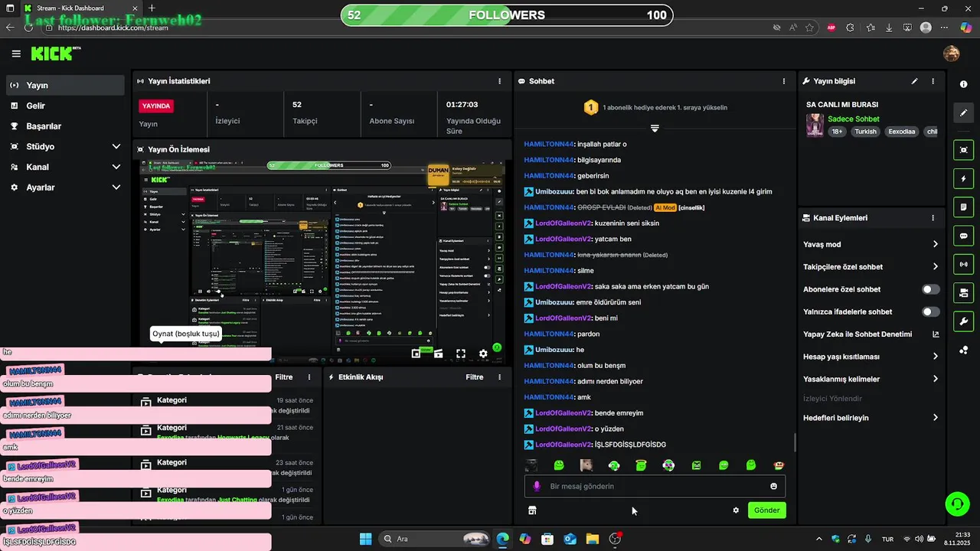The image size is (980, 551).
Task: Open Kanal Eylemleri panel options menu
Action: [933, 218]
